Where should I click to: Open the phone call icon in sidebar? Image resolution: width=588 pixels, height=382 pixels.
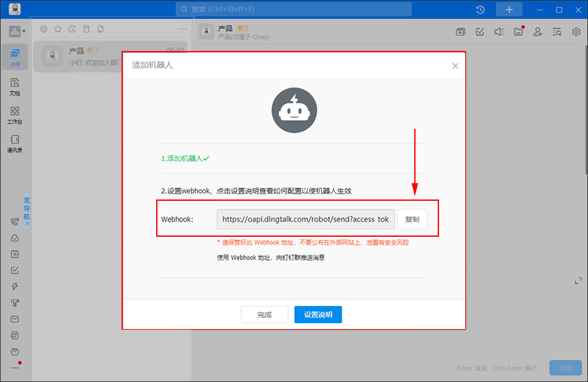tap(14, 222)
